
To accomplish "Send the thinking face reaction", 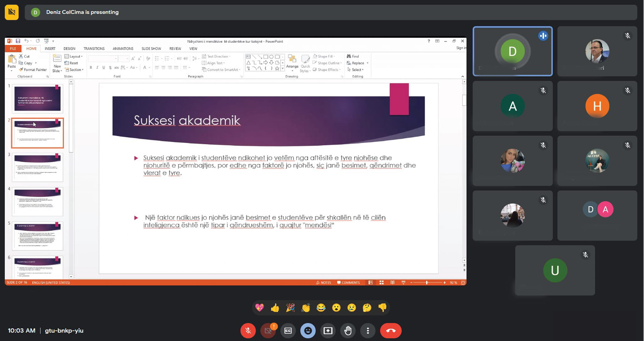I will pos(367,308).
